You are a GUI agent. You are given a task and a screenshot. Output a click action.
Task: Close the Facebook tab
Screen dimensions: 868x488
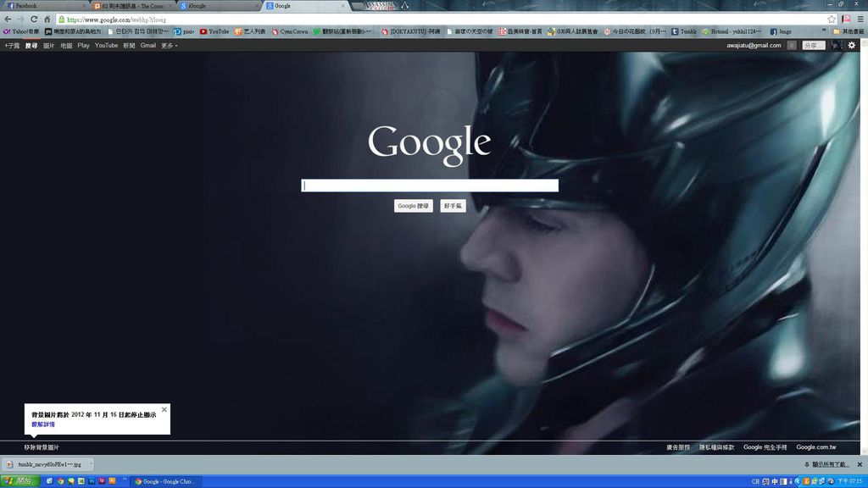pyautogui.click(x=84, y=6)
